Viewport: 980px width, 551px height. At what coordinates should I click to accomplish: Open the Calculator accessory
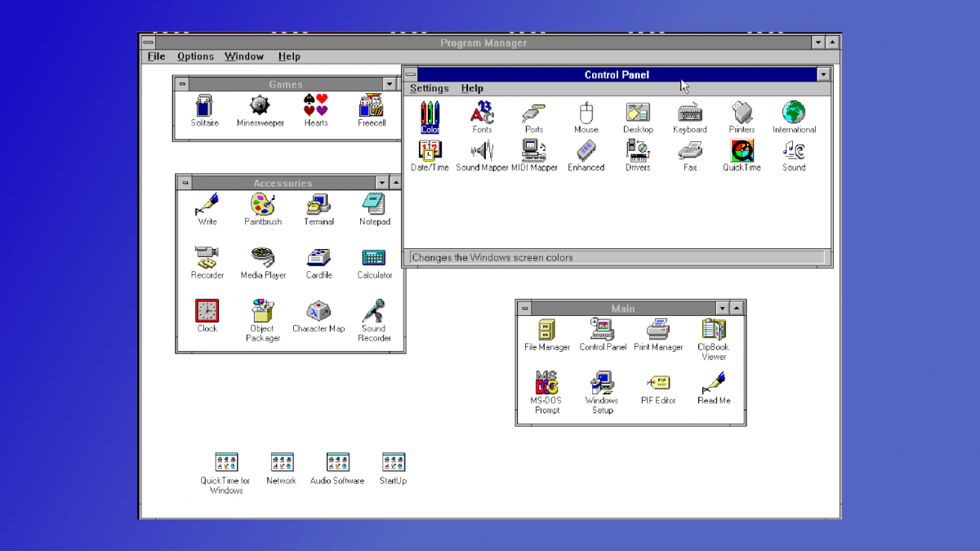(x=374, y=259)
